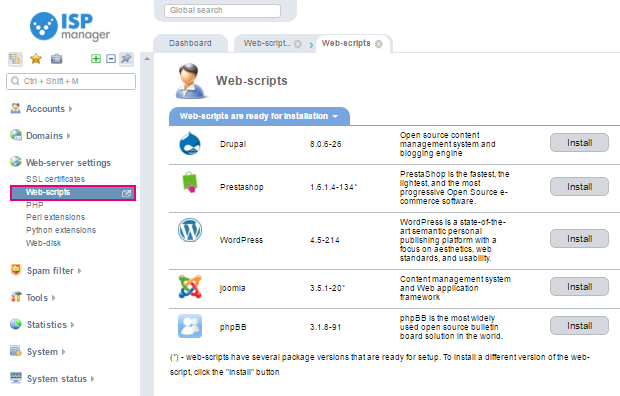Expand all menu sections with plus icon
Screen dimensions: 620x396
pos(96,59)
